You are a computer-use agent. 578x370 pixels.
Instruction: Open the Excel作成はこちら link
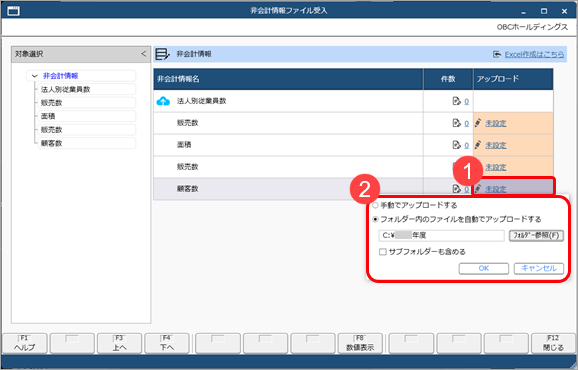[534, 54]
